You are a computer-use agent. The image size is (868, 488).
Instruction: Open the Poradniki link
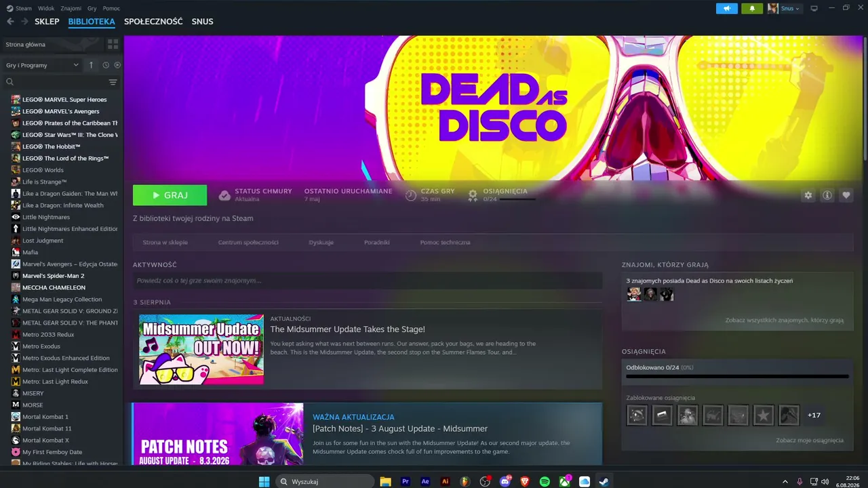[x=376, y=242]
